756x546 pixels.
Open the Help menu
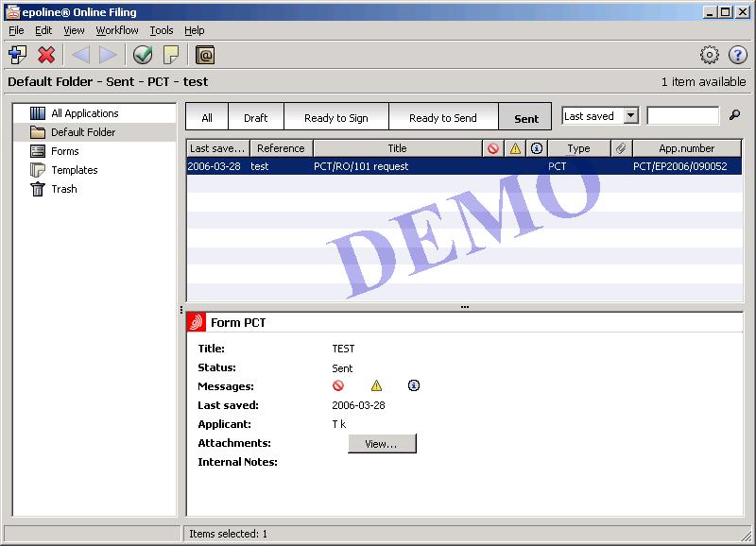pos(195,30)
